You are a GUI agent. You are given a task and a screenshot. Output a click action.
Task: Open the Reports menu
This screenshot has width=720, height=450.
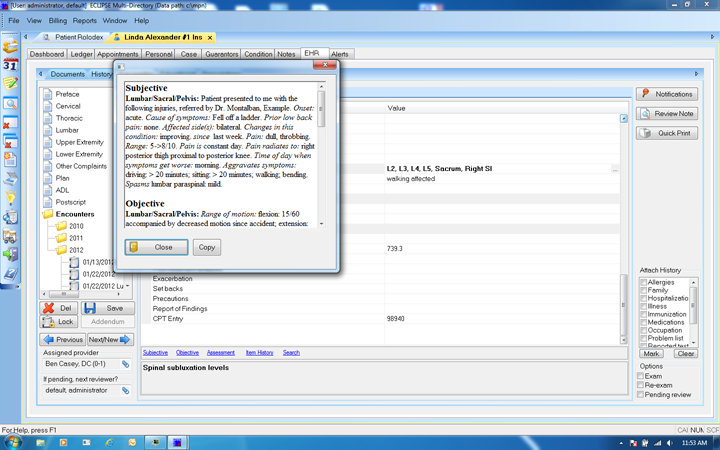click(x=84, y=21)
